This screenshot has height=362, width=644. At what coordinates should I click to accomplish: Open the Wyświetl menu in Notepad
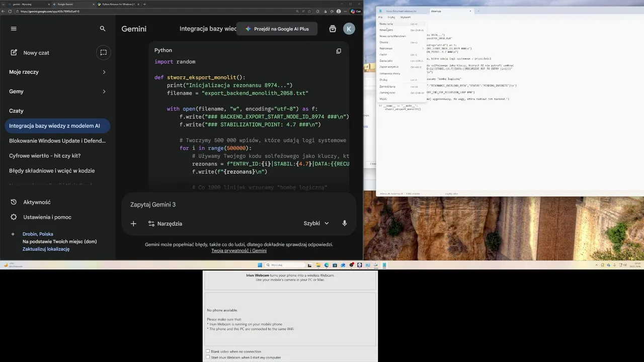point(406,17)
